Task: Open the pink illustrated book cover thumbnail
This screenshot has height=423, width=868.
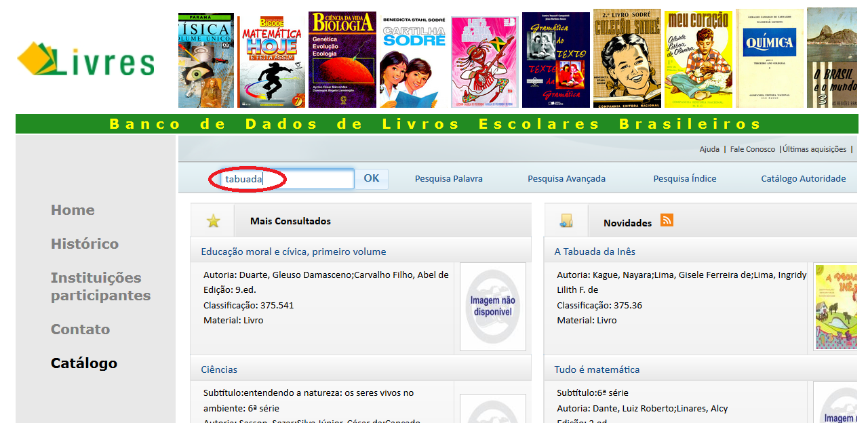Action: (x=485, y=62)
